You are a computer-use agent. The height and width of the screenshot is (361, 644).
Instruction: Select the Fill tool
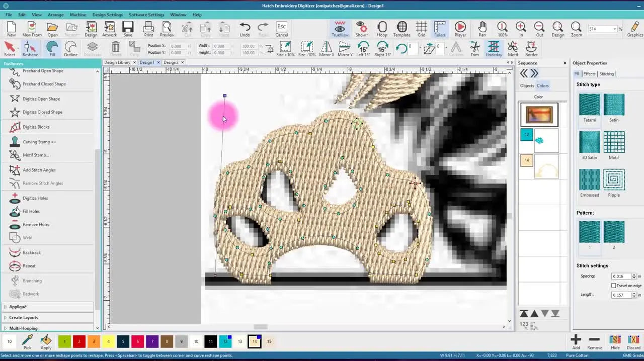click(52, 49)
